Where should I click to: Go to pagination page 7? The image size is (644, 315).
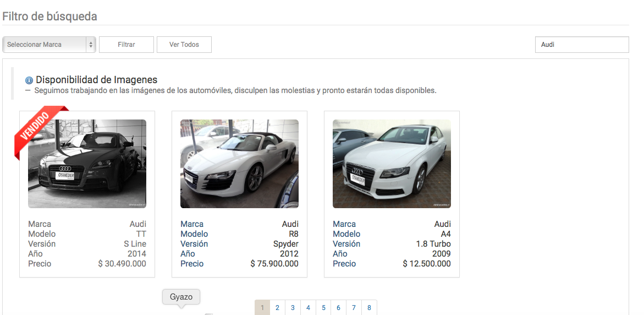[354, 308]
